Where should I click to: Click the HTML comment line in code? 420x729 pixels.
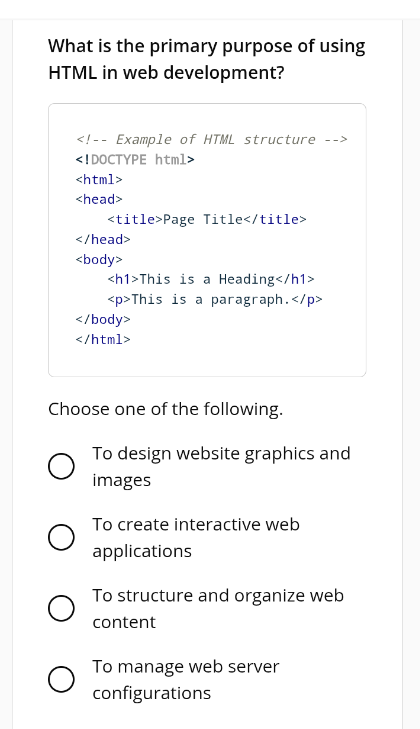point(212,139)
